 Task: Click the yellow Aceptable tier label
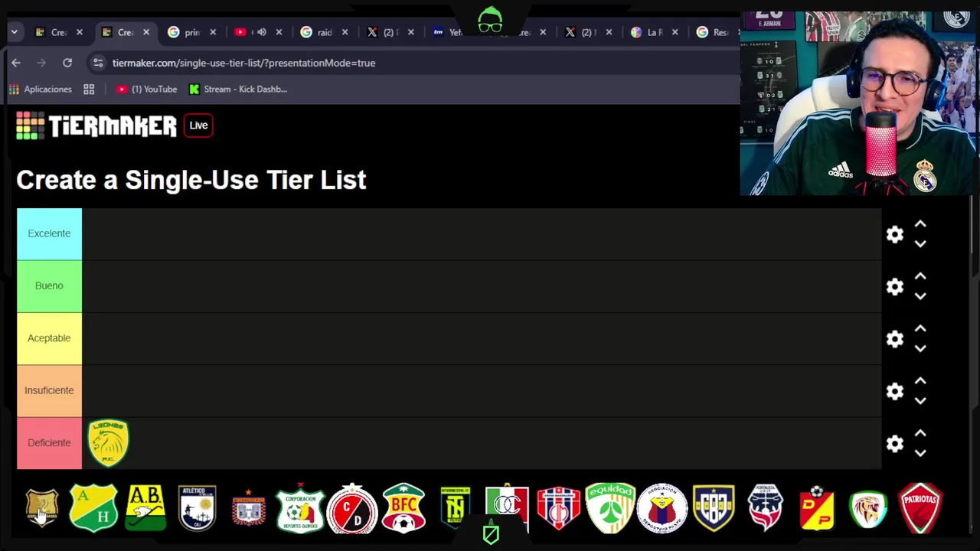coord(49,338)
